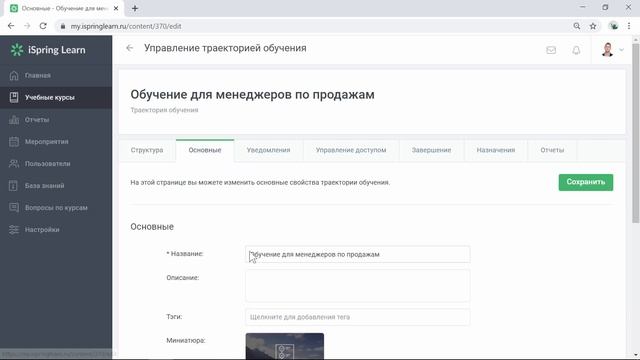The height and width of the screenshot is (360, 640).
Task: Switch to the Структура tab
Action: (147, 150)
